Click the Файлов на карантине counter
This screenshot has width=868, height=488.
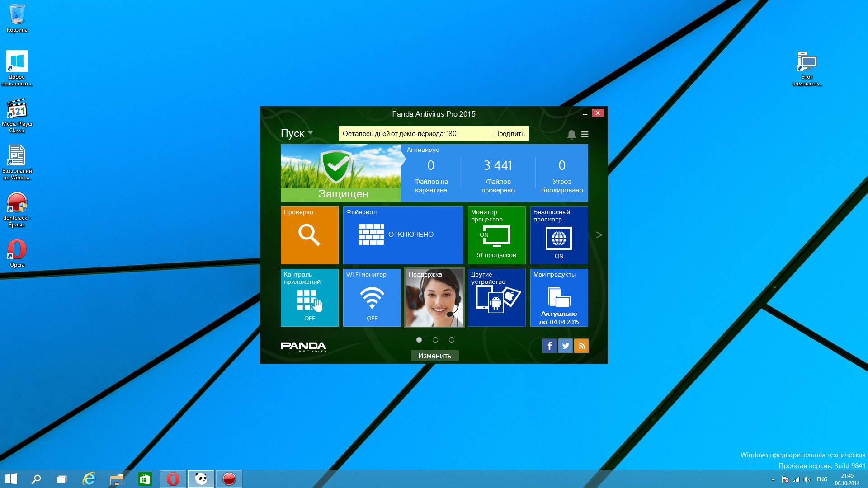click(431, 176)
